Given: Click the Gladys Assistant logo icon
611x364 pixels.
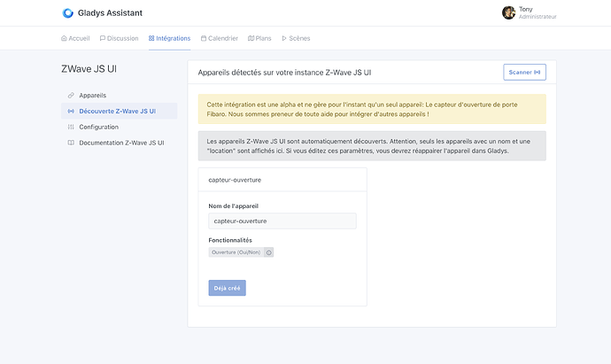Looking at the screenshot, I should coord(68,13).
